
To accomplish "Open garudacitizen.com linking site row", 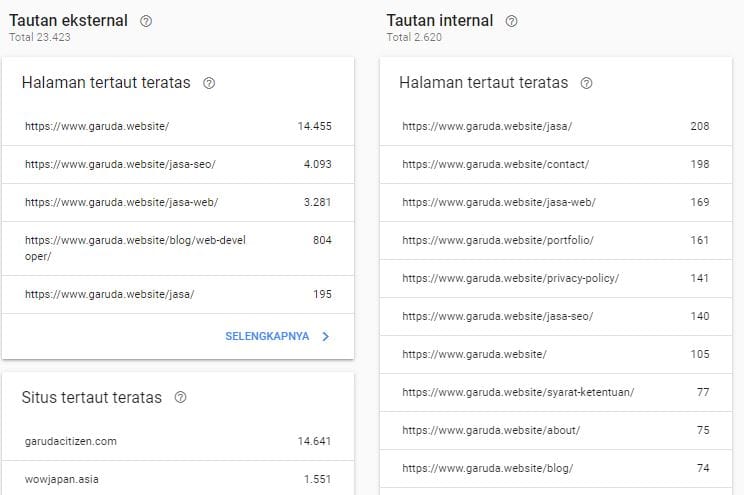I will (x=178, y=441).
